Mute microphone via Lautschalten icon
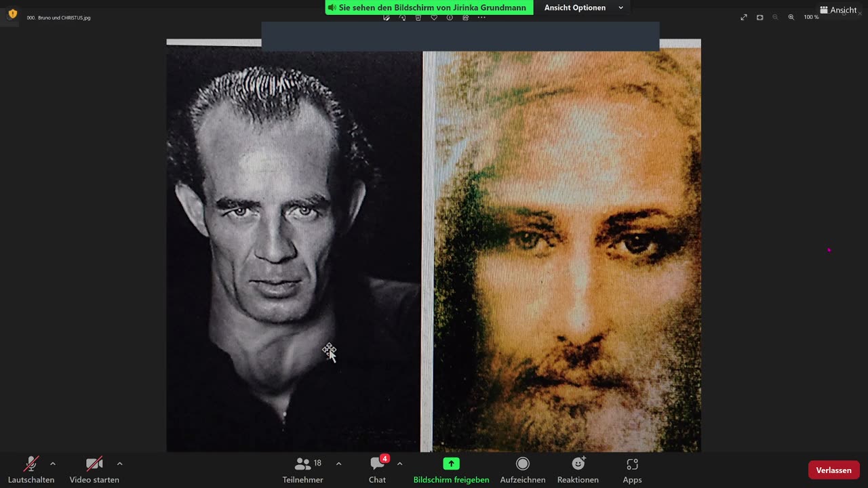The height and width of the screenshot is (488, 868). pyautogui.click(x=31, y=464)
